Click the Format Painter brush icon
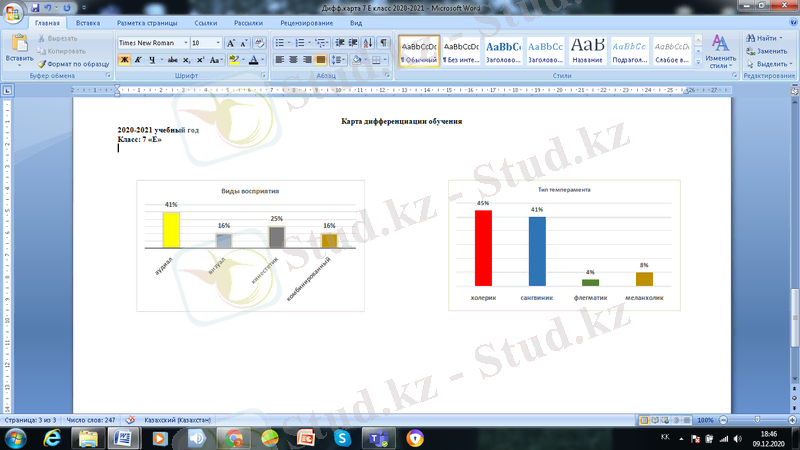 [42, 63]
